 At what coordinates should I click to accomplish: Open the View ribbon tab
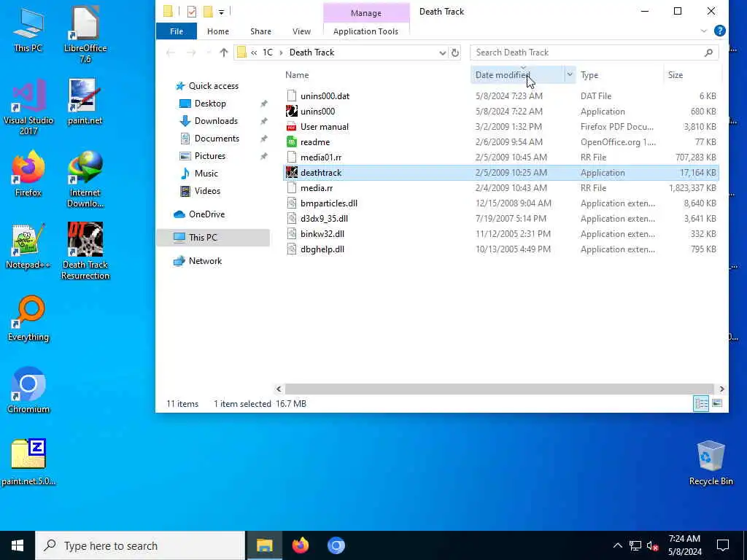[301, 31]
